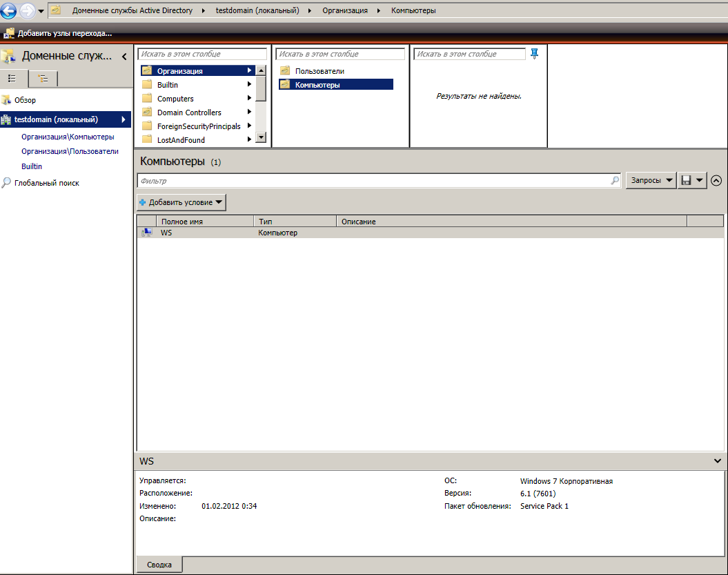728x575 pixels.
Task: Select the Сводка tab
Action: 159,565
